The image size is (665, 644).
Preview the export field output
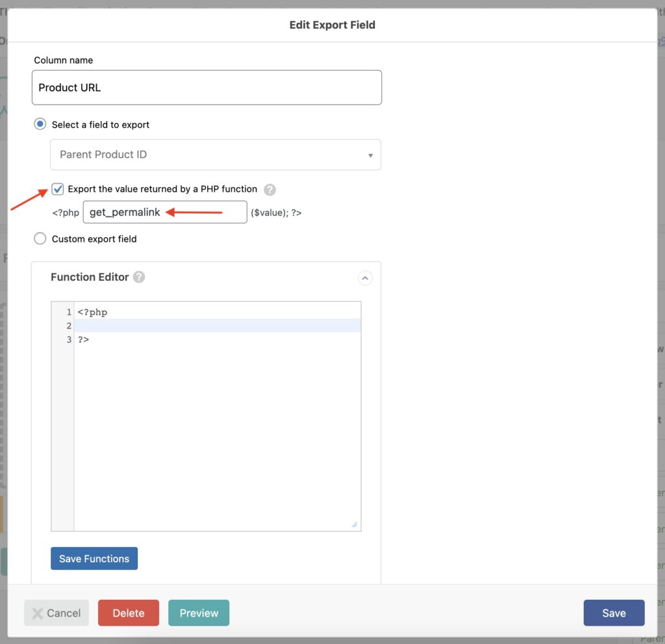click(x=198, y=612)
